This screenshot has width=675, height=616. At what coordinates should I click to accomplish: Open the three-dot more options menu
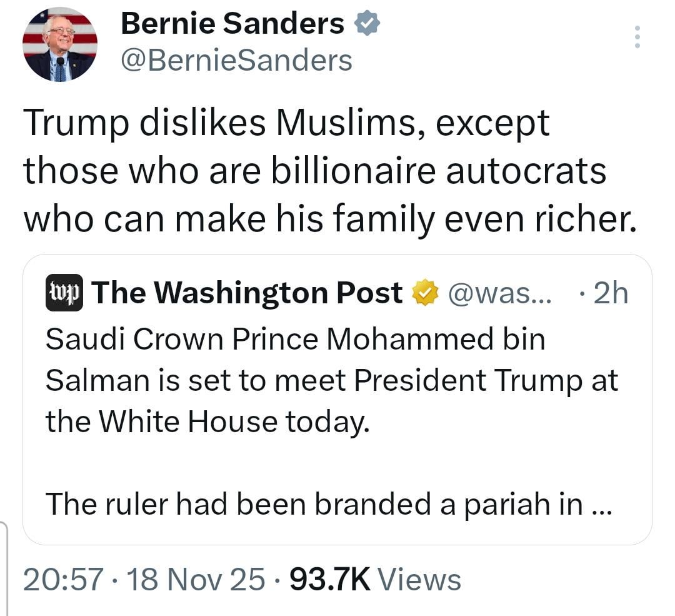point(637,37)
